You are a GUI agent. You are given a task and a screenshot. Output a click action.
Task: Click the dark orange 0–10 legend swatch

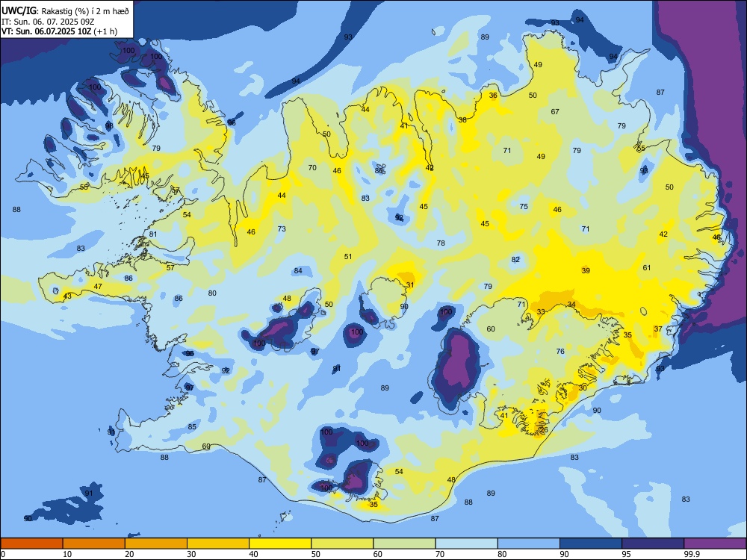pyautogui.click(x=31, y=544)
